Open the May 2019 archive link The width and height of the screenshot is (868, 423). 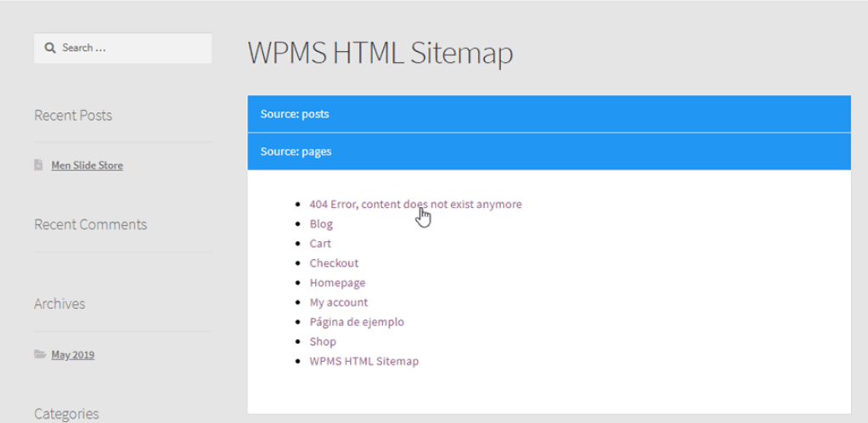coord(72,355)
